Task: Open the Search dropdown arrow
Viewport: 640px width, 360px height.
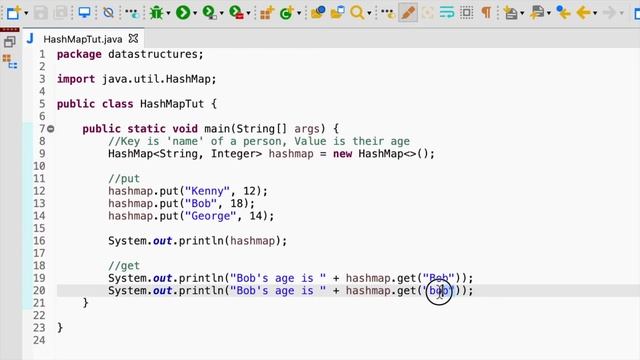Action: [x=369, y=13]
